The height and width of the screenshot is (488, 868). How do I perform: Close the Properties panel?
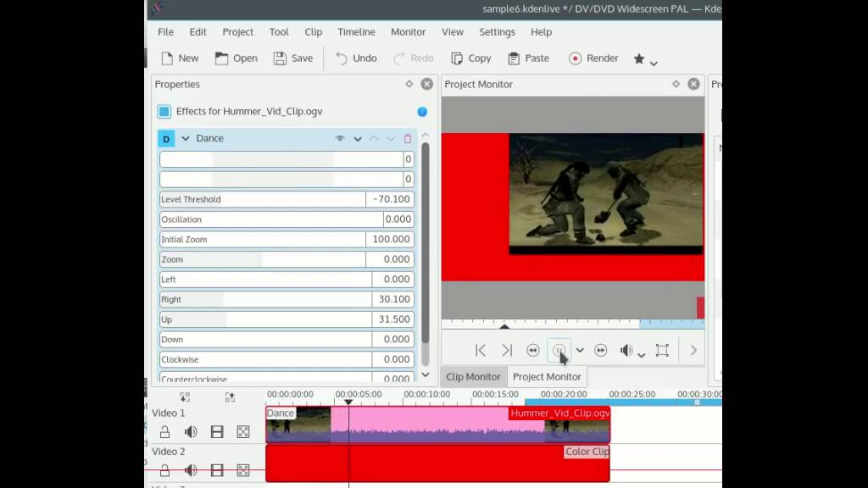click(427, 84)
